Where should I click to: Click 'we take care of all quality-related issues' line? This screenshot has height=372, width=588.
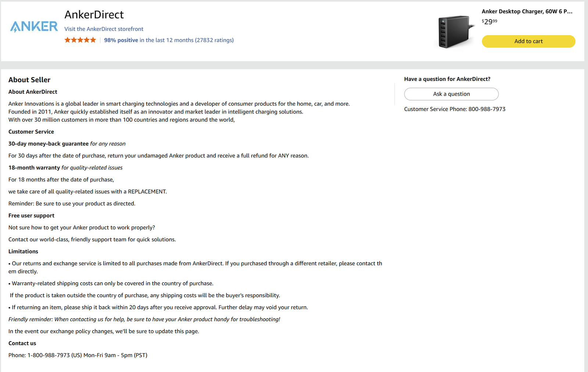point(87,191)
